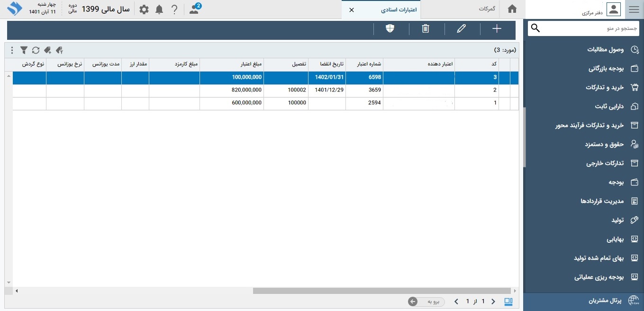Viewport: 644px width, 311px height.
Task: Click the trash delete icon
Action: (x=426, y=29)
